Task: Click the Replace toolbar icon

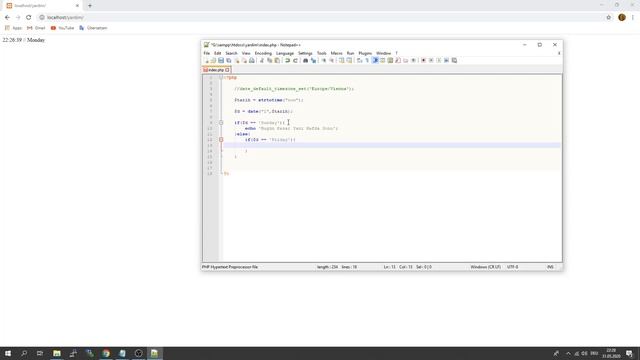Action: pyautogui.click(x=313, y=60)
